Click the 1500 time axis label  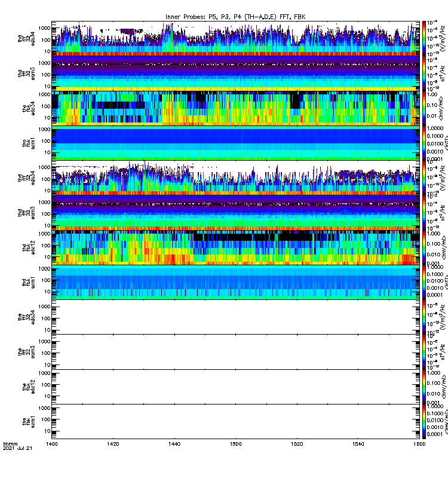point(235,444)
